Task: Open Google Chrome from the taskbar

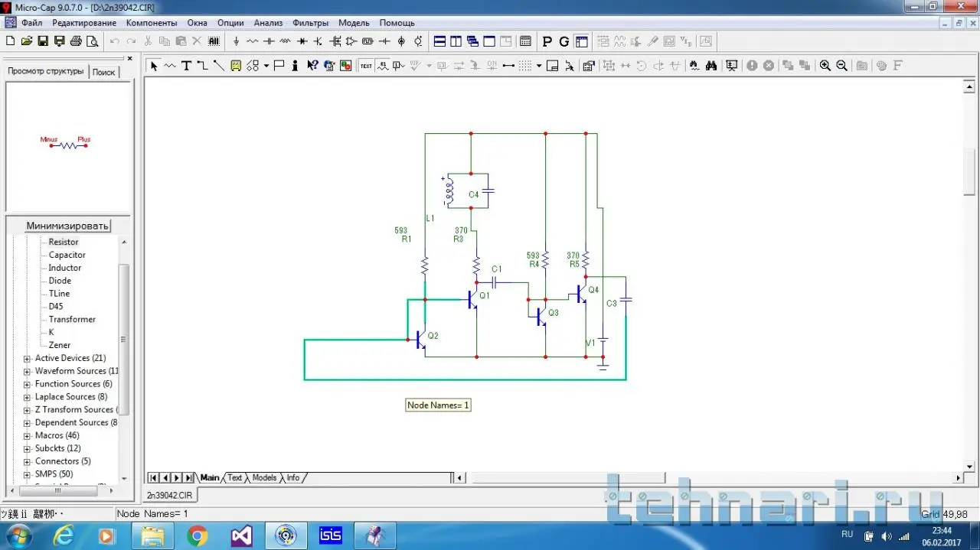Action: tap(197, 535)
